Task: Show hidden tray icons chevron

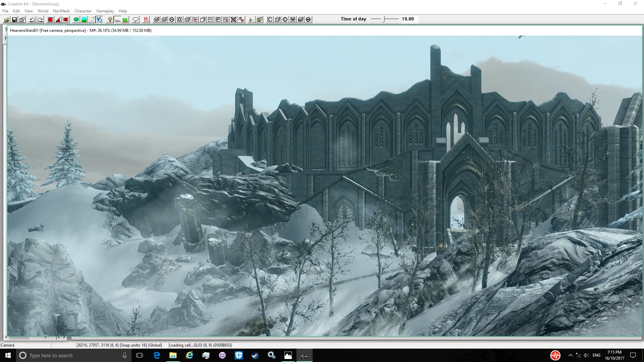Action: [x=570, y=355]
